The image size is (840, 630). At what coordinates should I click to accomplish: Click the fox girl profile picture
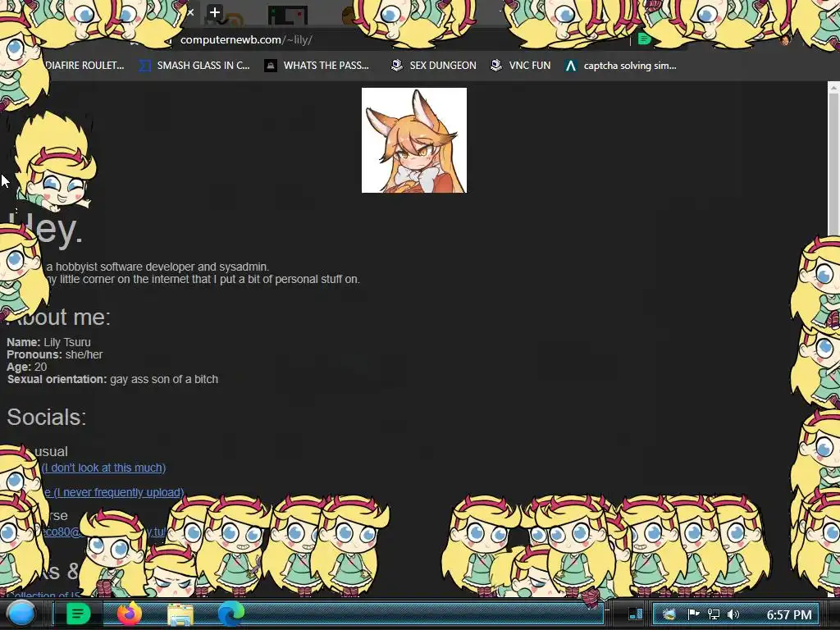[x=414, y=140]
